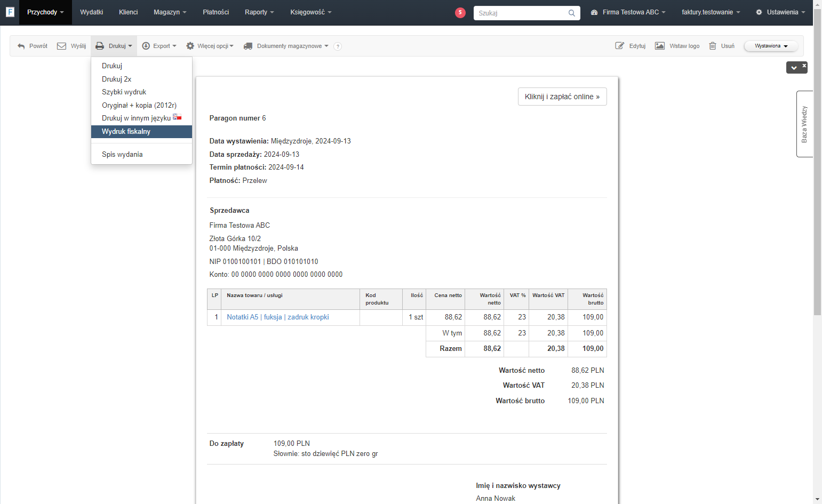Change status with the Wystawiona dropdown
This screenshot has height=504, width=822.
coord(771,46)
